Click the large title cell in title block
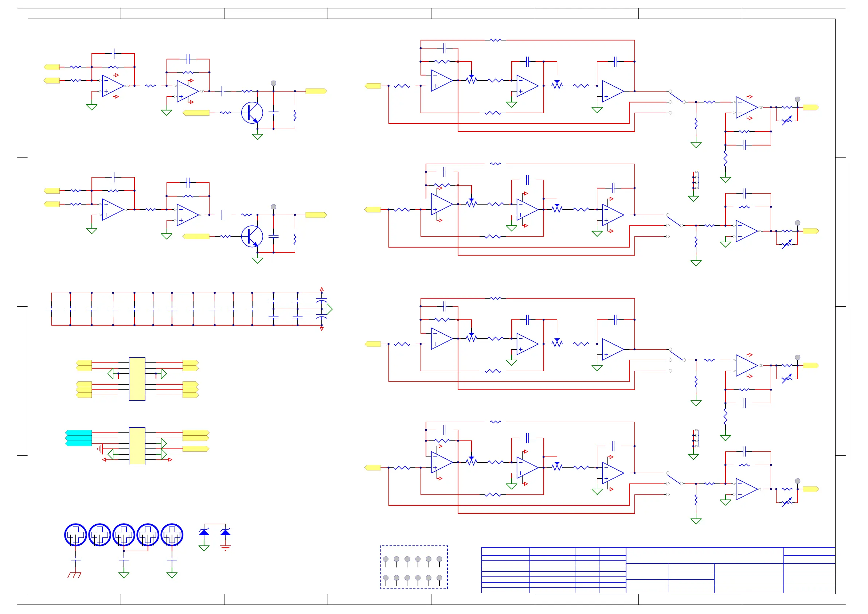This screenshot has height=614, width=868. [705, 555]
